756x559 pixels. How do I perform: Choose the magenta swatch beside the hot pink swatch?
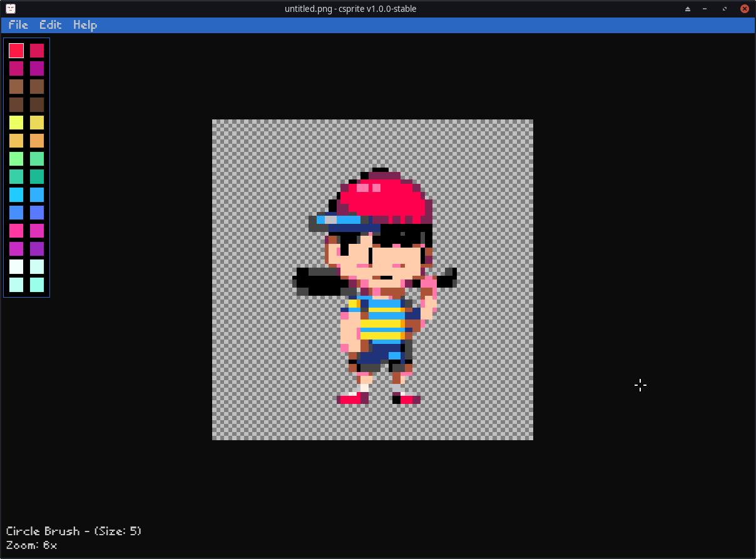(37, 231)
